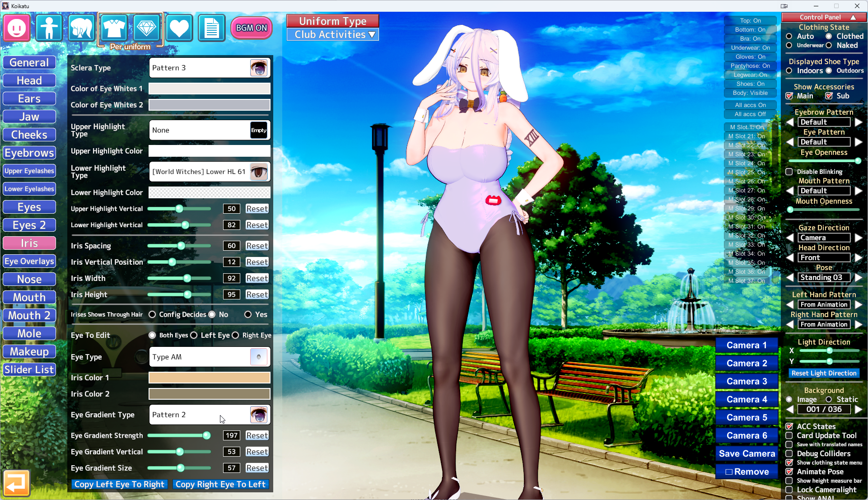
Task: Click the orange back arrow icon
Action: pyautogui.click(x=16, y=483)
